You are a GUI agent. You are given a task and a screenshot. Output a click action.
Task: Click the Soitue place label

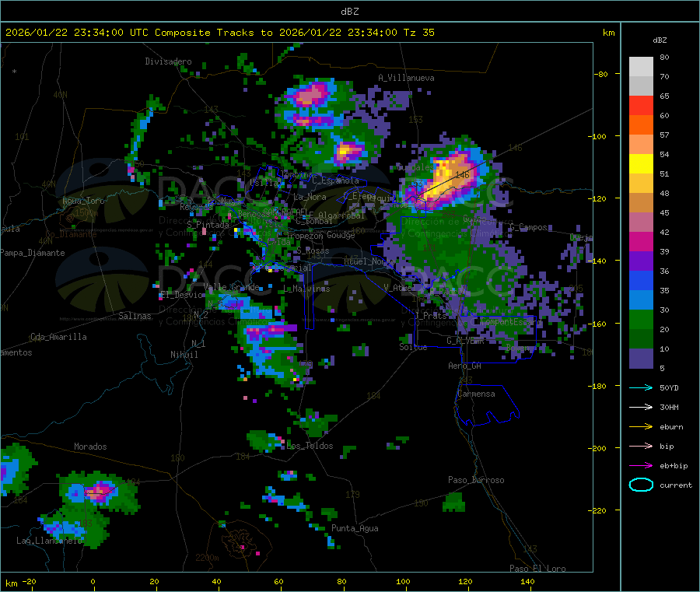pos(413,347)
